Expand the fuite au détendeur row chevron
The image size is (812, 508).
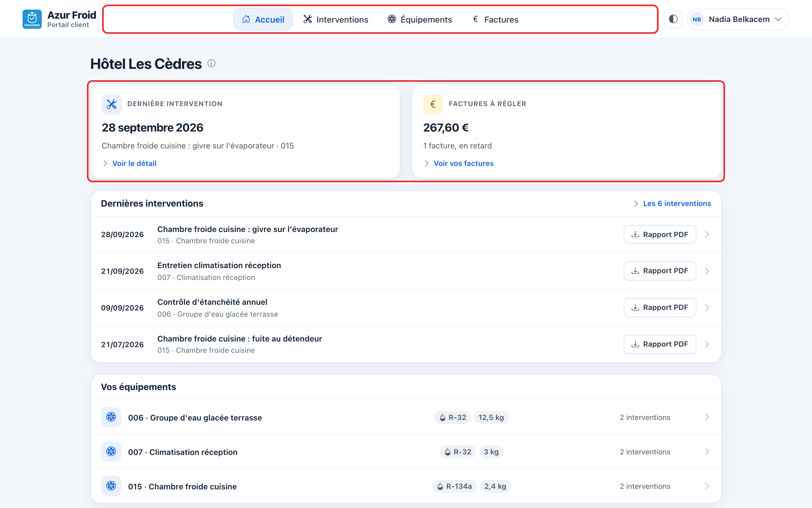click(x=707, y=344)
